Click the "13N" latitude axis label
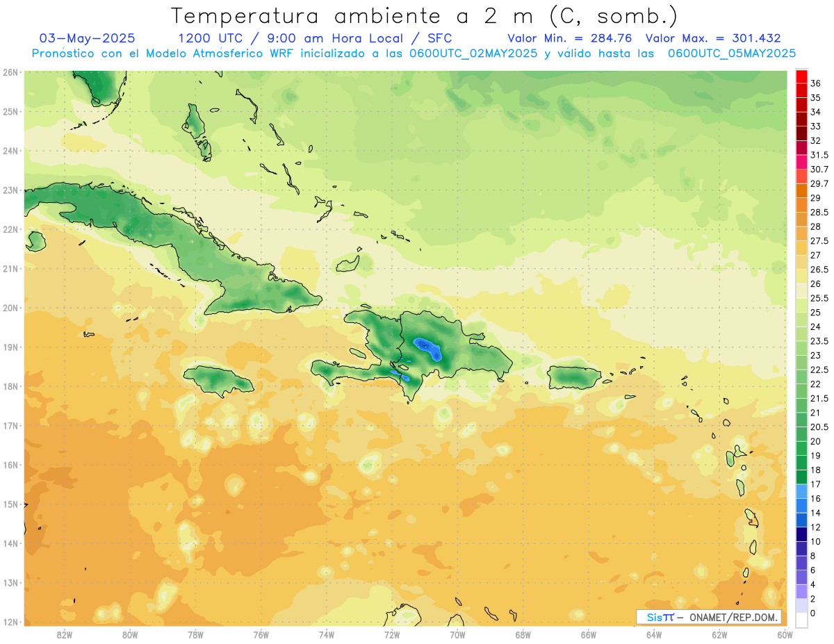Viewport: 834px width, 644px height. pyautogui.click(x=10, y=583)
